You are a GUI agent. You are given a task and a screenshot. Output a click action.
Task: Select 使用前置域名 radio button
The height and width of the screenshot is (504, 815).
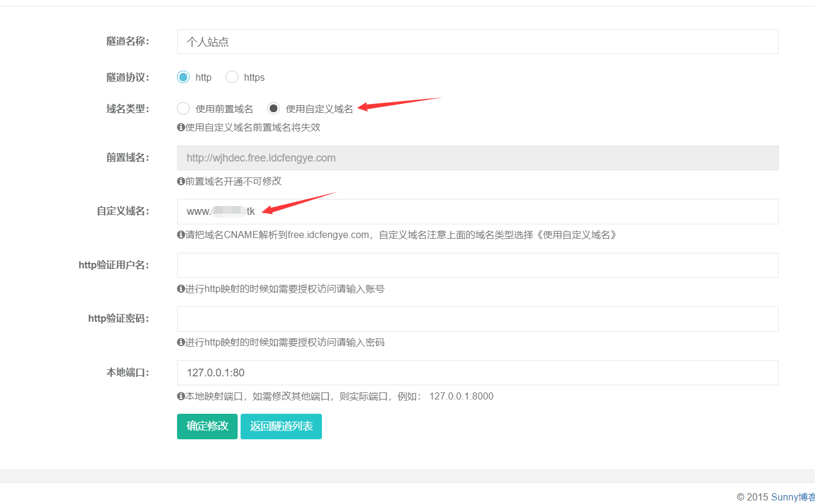(x=184, y=109)
